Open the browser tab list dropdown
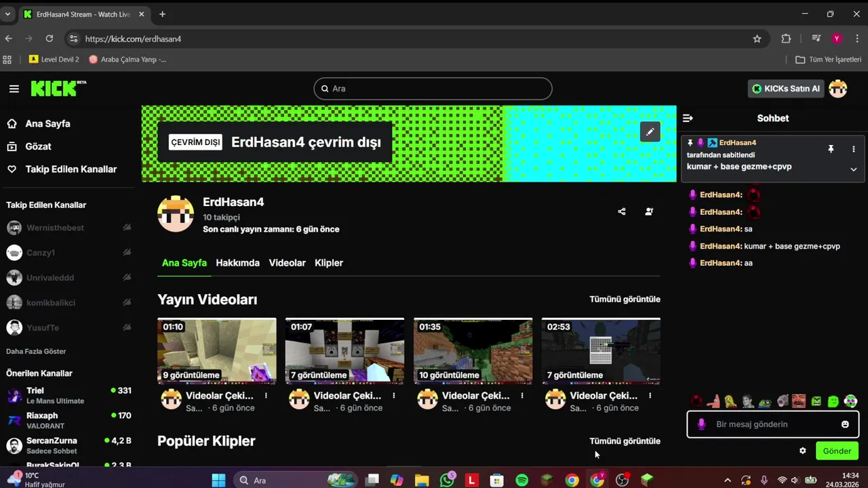868x488 pixels. tap(7, 14)
